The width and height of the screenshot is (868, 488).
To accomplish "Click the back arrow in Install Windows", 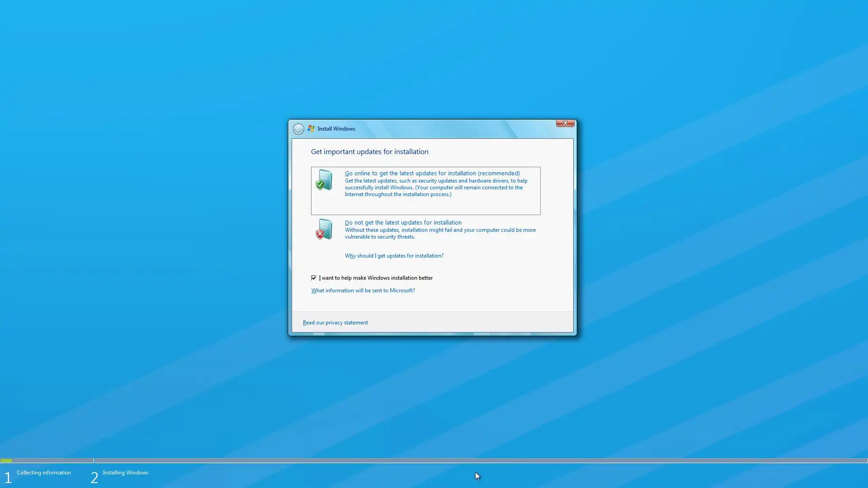I will (298, 129).
